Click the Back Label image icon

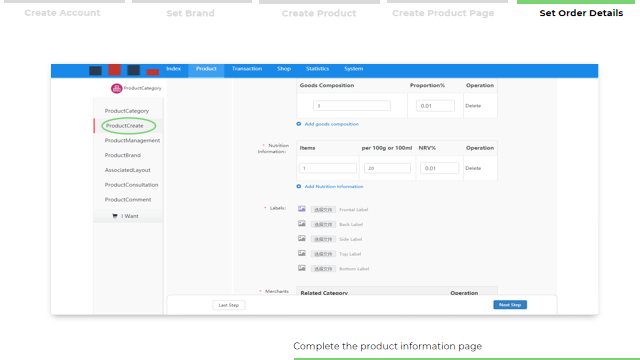(x=302, y=224)
